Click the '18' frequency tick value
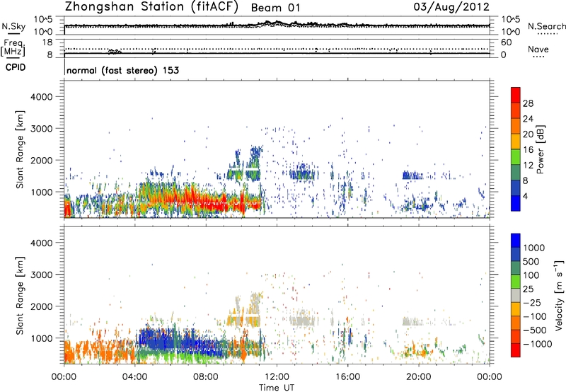Image resolution: width=566 pixels, height=392 pixels. click(47, 42)
